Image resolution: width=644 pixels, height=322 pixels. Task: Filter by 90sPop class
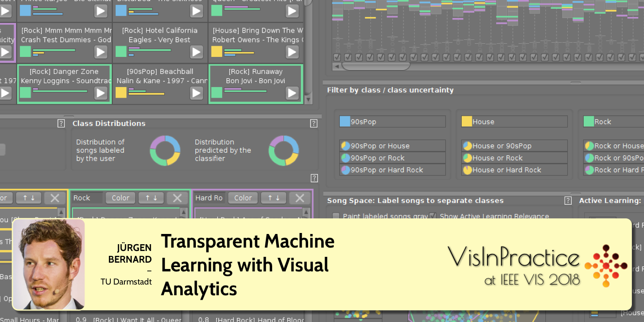(392, 122)
